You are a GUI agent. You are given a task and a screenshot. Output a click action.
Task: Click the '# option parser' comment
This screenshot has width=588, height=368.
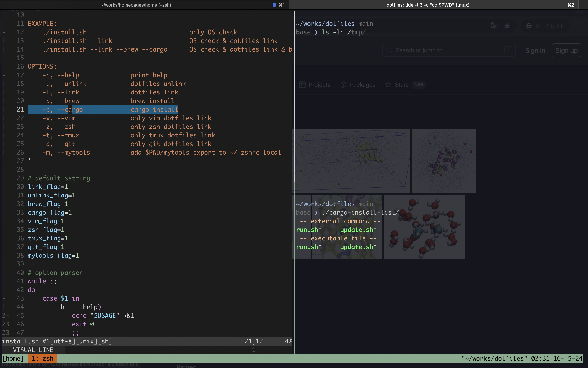55,273
